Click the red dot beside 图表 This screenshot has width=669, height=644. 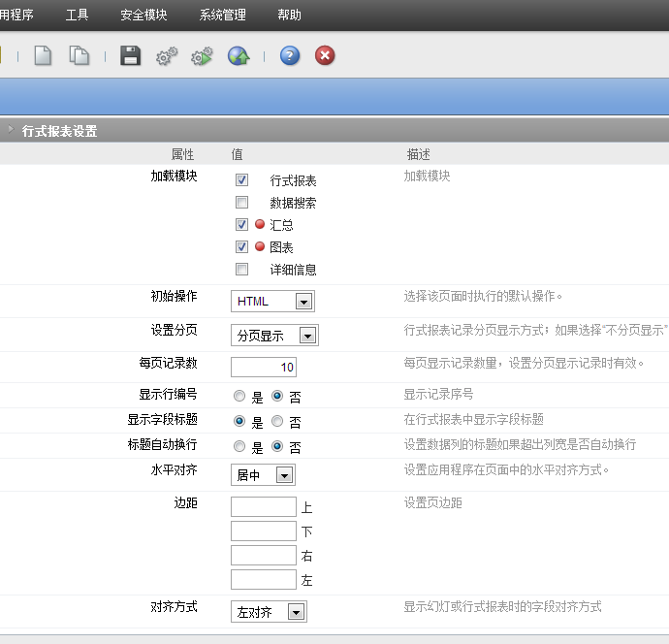(x=260, y=246)
